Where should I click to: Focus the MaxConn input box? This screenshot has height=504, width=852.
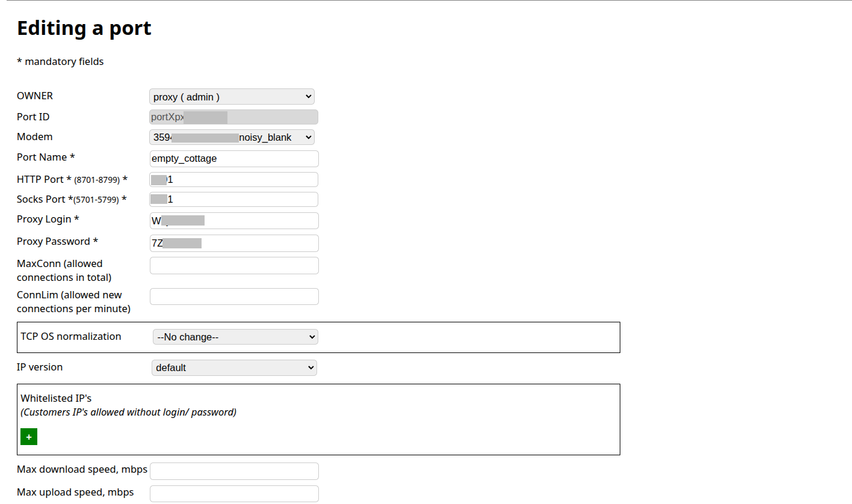click(x=234, y=265)
